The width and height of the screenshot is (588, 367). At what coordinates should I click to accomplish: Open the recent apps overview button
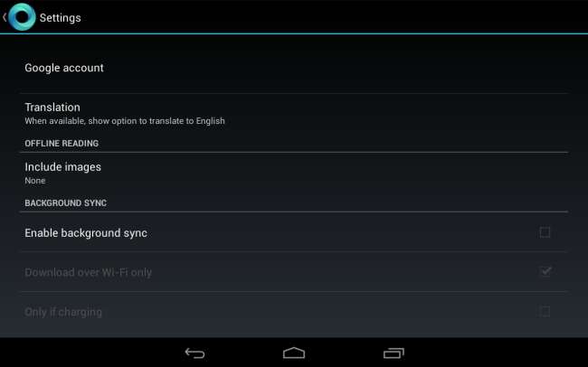(394, 353)
